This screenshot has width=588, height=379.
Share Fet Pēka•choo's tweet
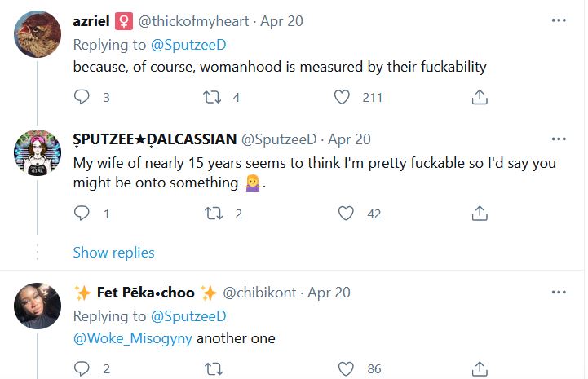pyautogui.click(x=480, y=368)
